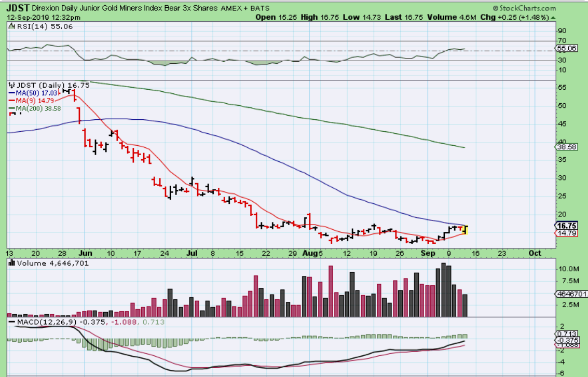This screenshot has height=377, width=588.
Task: Click the 10.0M volume axis label
Action: 568,269
